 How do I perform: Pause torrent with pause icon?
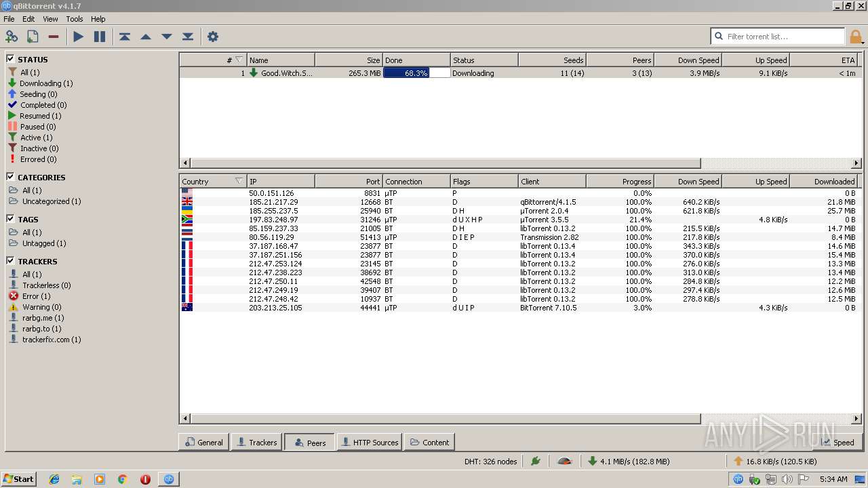(x=100, y=37)
